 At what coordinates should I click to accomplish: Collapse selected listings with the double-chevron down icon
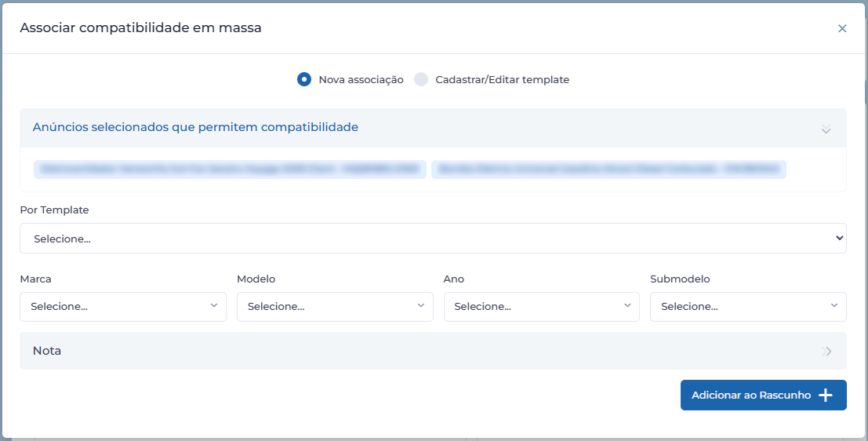[x=826, y=129]
